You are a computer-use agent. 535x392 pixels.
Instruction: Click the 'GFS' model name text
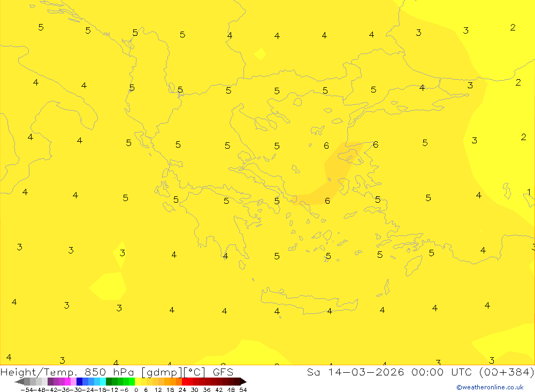pyautogui.click(x=223, y=372)
